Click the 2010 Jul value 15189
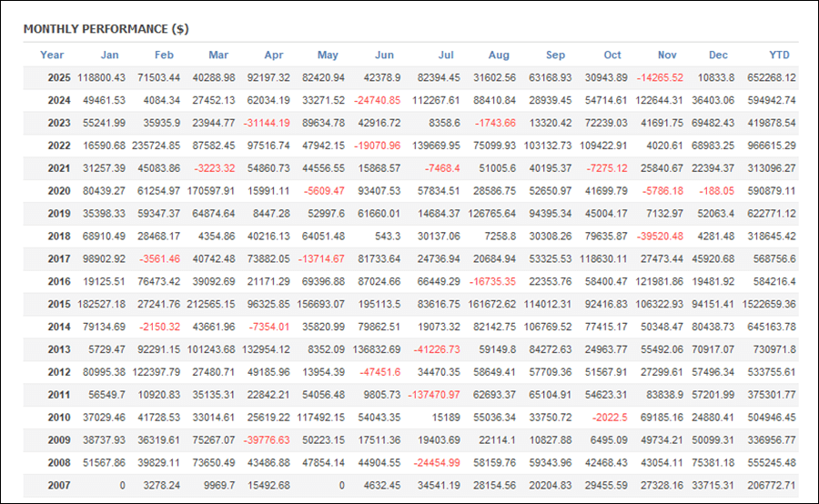 click(443, 418)
